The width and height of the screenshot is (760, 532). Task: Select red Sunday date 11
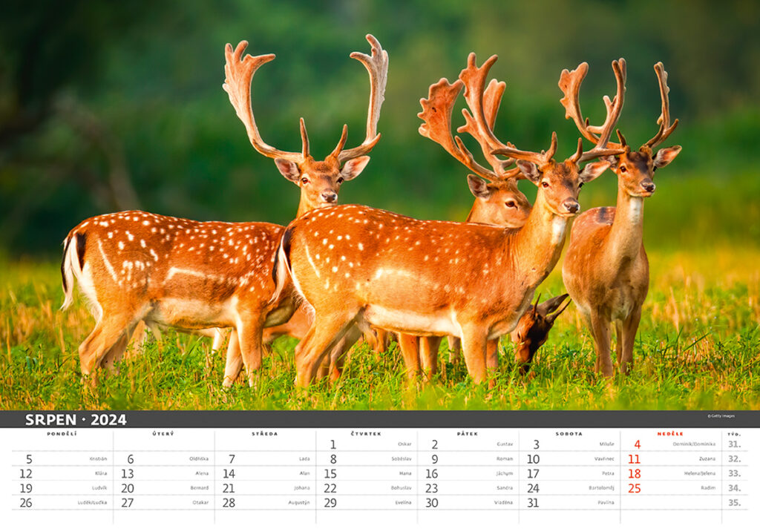click(634, 459)
